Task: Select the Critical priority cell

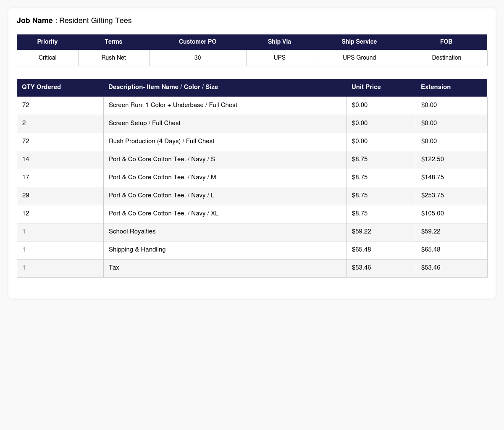Action: [x=47, y=58]
